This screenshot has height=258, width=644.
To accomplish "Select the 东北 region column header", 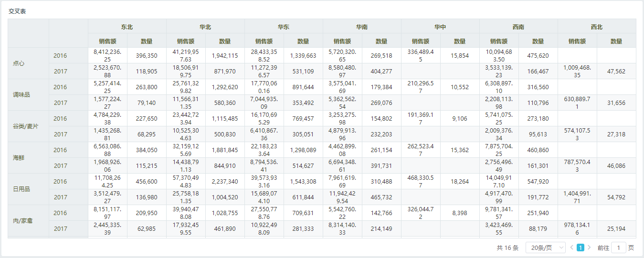I will pyautogui.click(x=127, y=27).
